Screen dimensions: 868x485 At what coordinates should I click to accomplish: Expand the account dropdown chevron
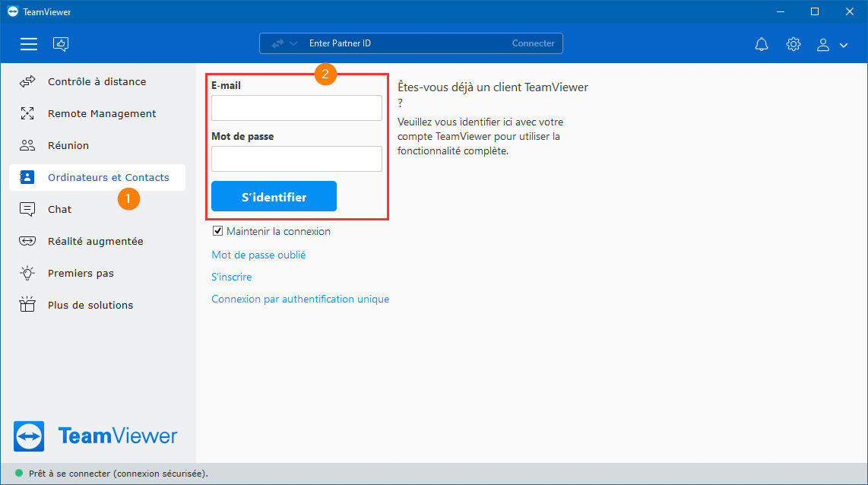[844, 46]
